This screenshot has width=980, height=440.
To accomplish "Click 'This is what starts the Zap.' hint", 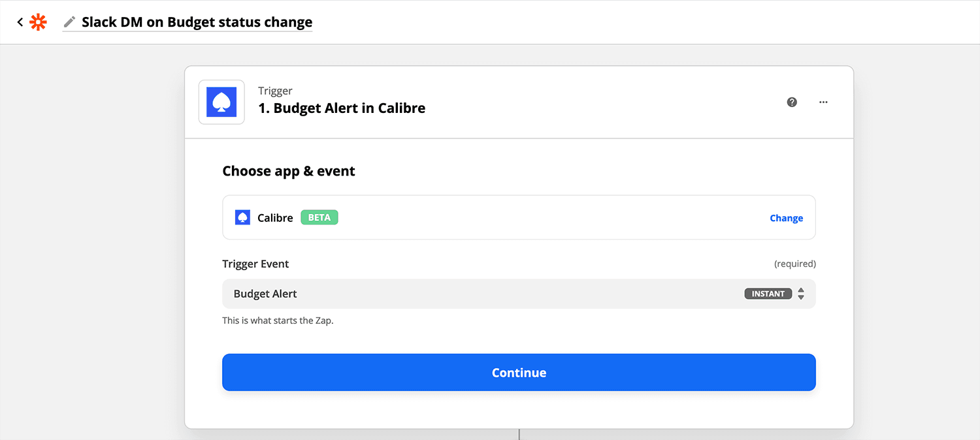I will click(278, 321).
